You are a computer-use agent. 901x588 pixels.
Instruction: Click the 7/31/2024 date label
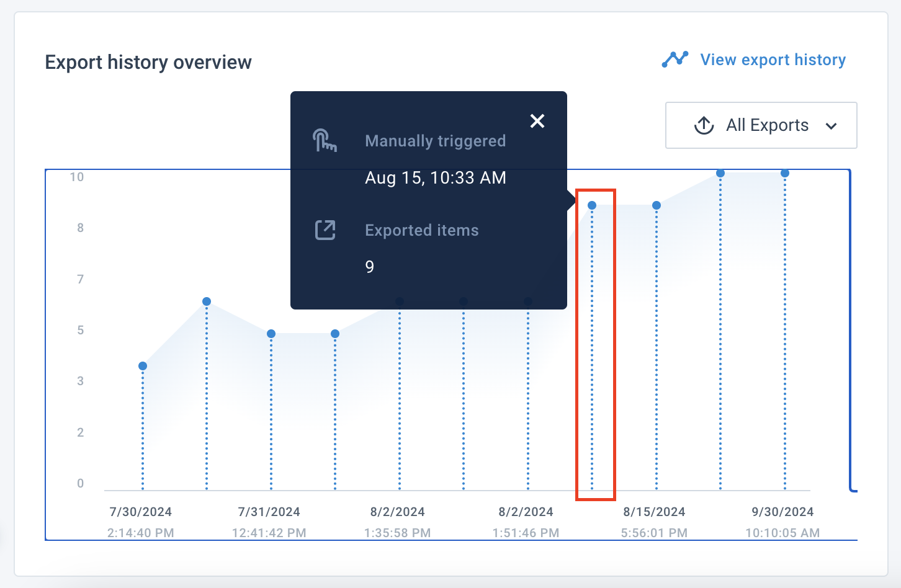[x=269, y=512]
